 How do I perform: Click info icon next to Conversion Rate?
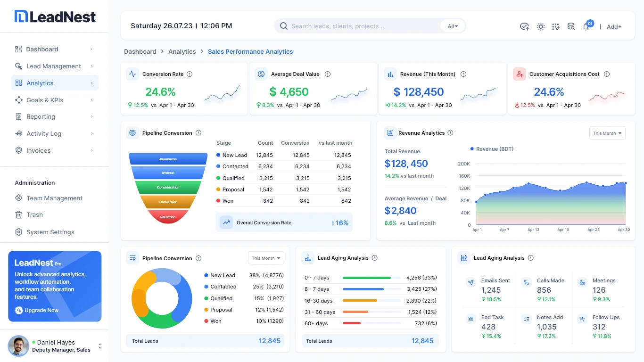pos(190,74)
